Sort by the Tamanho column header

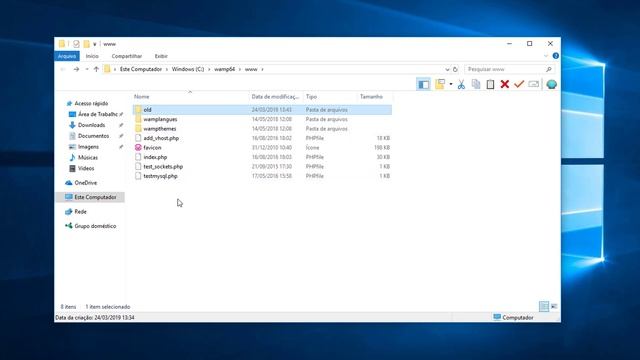click(x=374, y=97)
